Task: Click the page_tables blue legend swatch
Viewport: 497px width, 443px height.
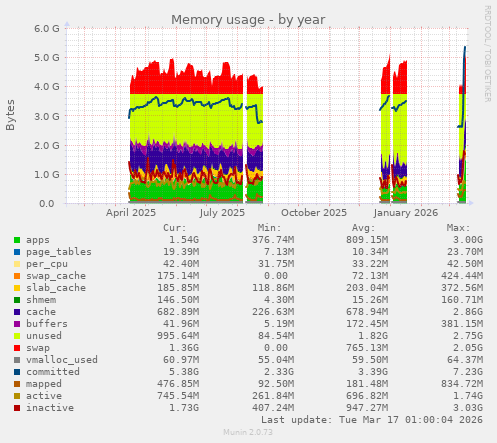Action: coord(17,252)
